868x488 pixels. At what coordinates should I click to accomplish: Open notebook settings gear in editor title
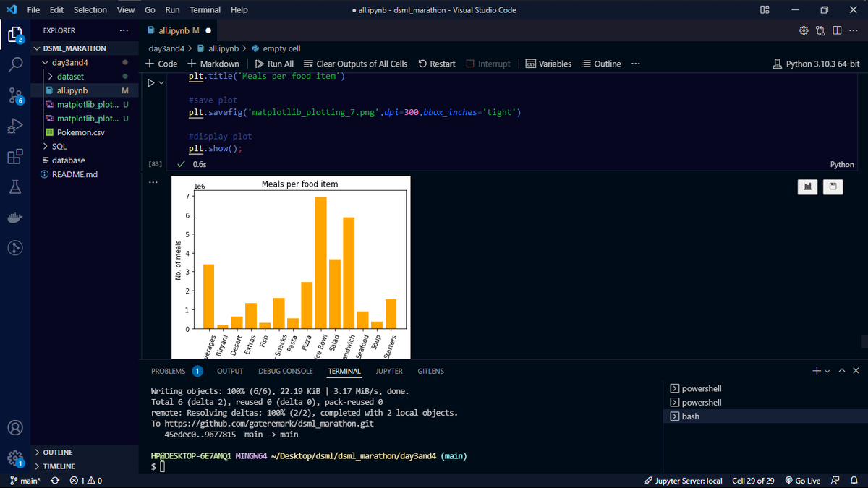pyautogui.click(x=804, y=31)
